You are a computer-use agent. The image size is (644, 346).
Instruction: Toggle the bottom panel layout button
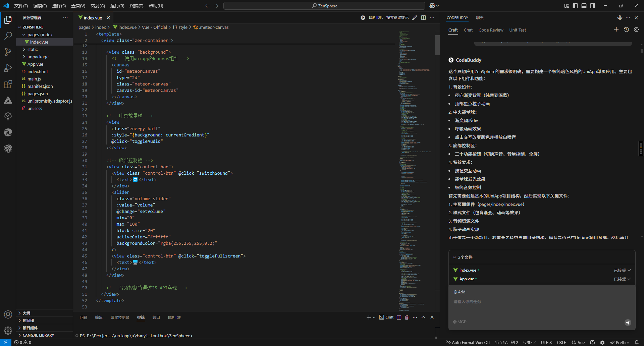(584, 6)
